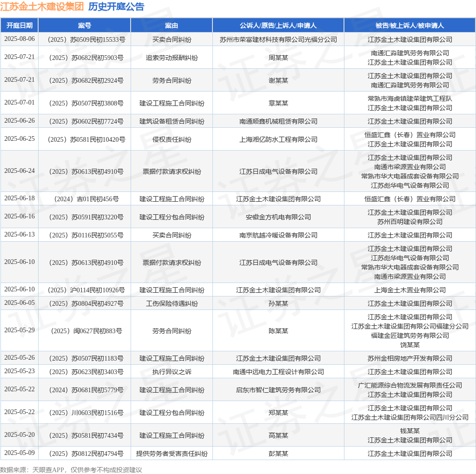Viewport: 476px width, 474px height.
Task: Click defendant 苏州金相房地产开发有限公司
Action: click(410, 358)
